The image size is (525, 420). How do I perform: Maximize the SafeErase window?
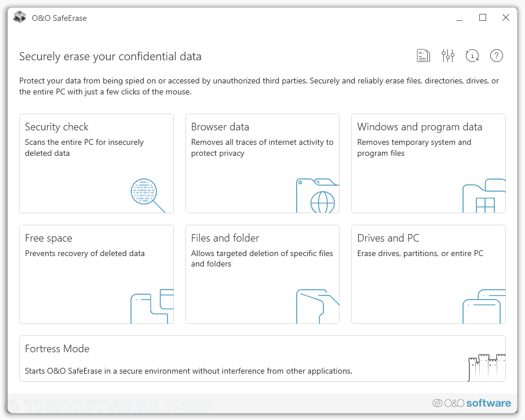[483, 17]
